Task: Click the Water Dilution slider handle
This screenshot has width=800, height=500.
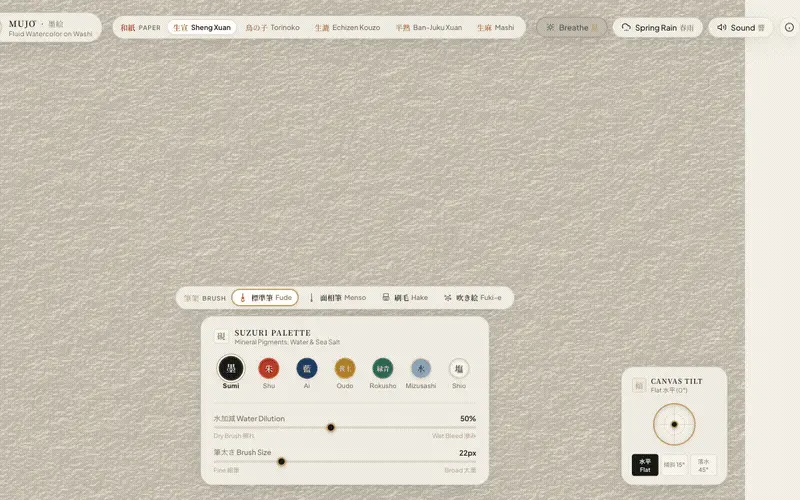Action: click(x=331, y=428)
